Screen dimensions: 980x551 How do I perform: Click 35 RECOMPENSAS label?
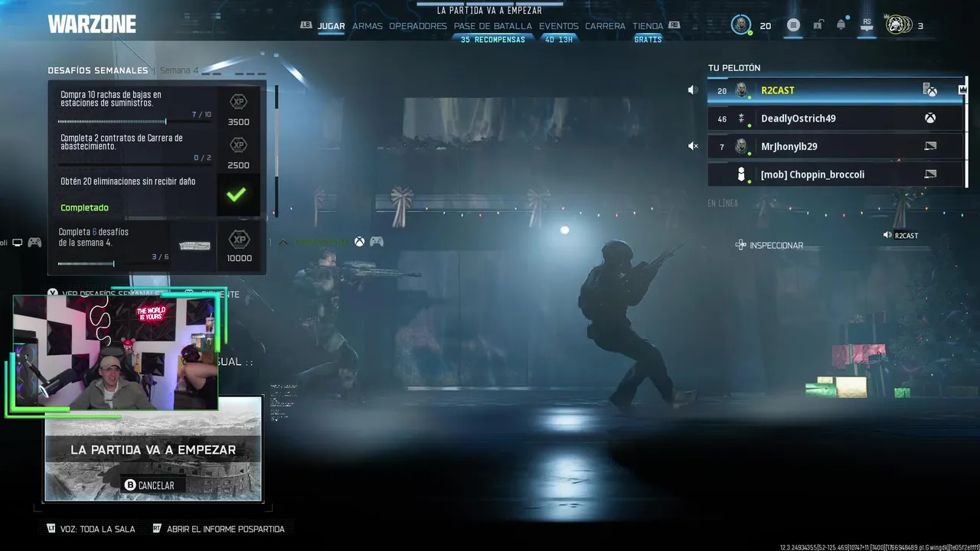click(493, 40)
